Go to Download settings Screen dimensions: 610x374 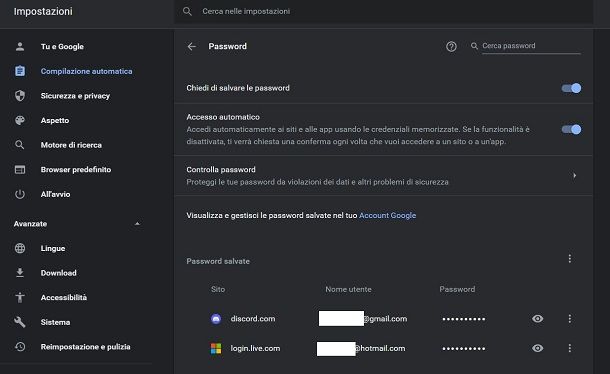tap(58, 273)
